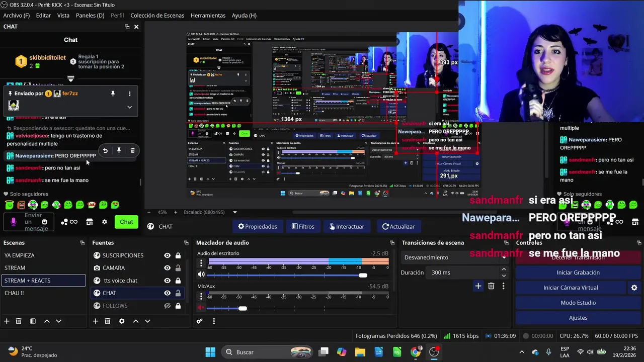Open the Herramientas menu
This screenshot has height=362, width=644.
(208, 16)
